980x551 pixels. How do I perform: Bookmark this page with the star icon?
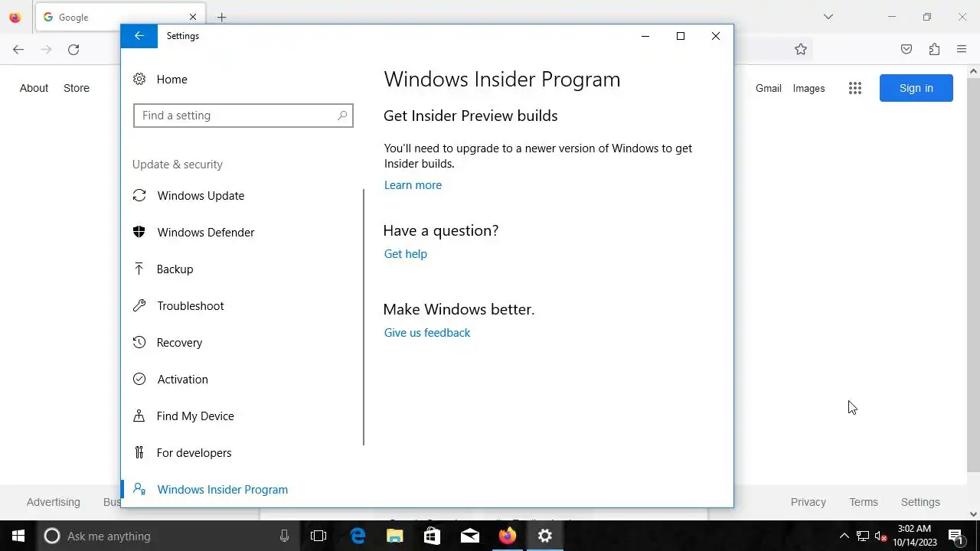[x=801, y=50]
